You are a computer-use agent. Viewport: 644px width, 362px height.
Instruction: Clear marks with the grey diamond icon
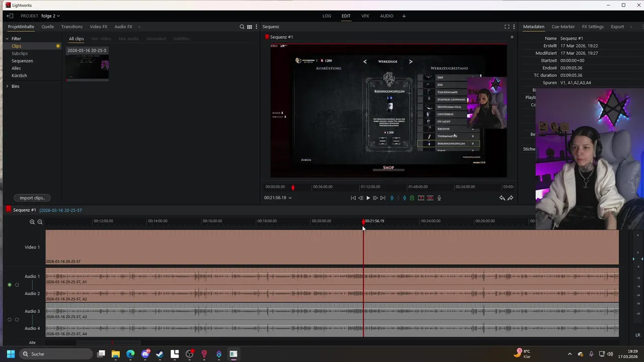click(398, 198)
